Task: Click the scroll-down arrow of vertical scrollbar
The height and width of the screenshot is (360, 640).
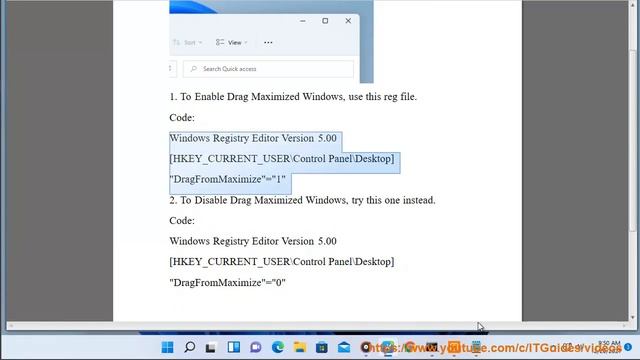Action: tap(633, 317)
